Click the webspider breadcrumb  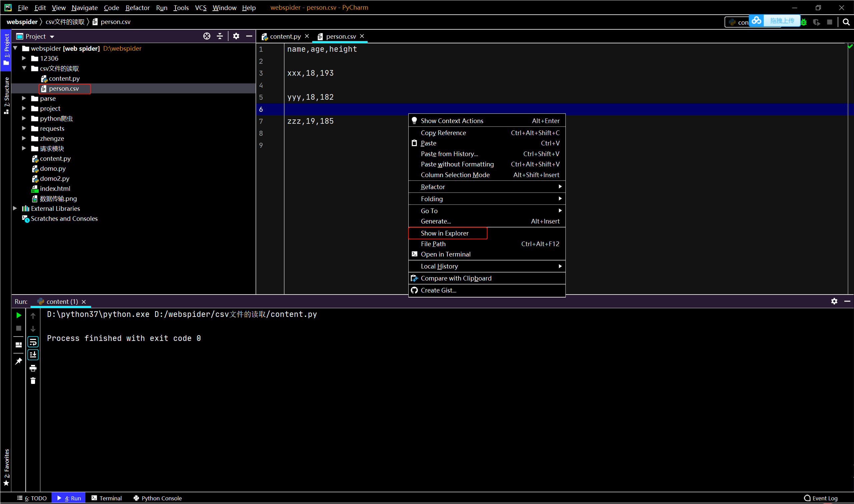point(22,22)
